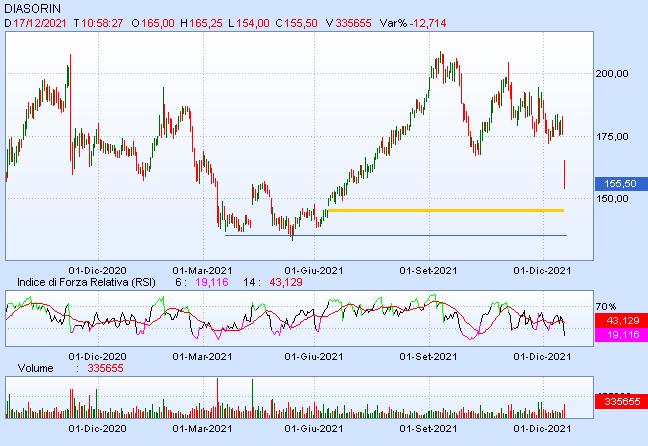Click 01-Dic-2020 under volume panel
The image size is (648, 446).
tap(98, 429)
